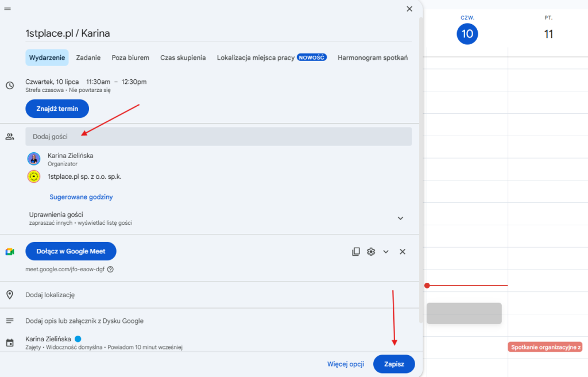Screen dimensions: 588x377
Task: Open Sugerowane godziny link
Action: pyautogui.click(x=81, y=197)
